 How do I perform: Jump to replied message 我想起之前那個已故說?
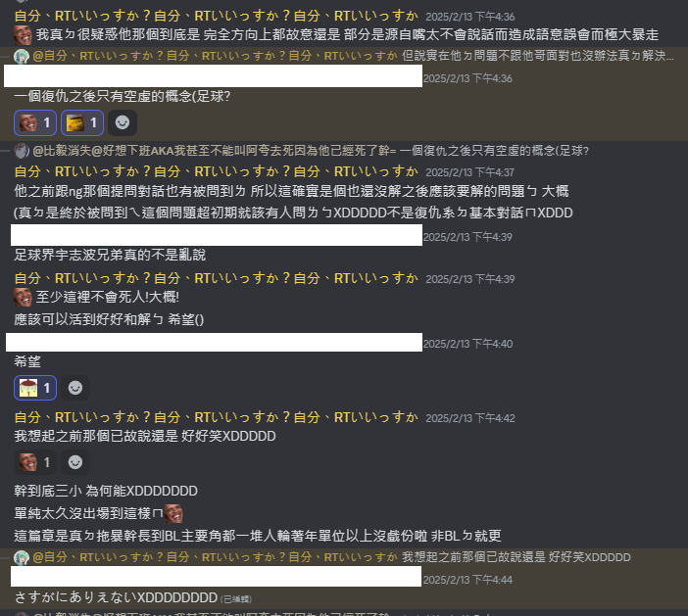(x=516, y=557)
